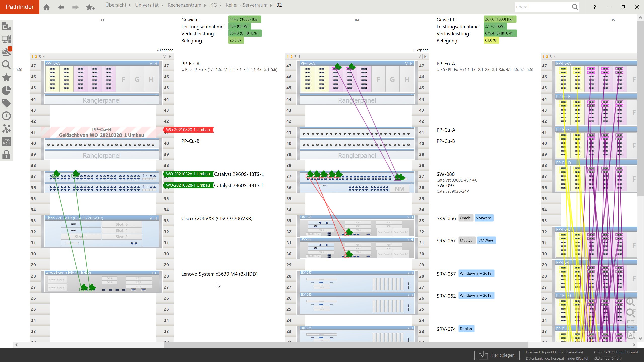Open help via the question mark button
Viewport: 644px width, 362px height.
click(x=595, y=7)
